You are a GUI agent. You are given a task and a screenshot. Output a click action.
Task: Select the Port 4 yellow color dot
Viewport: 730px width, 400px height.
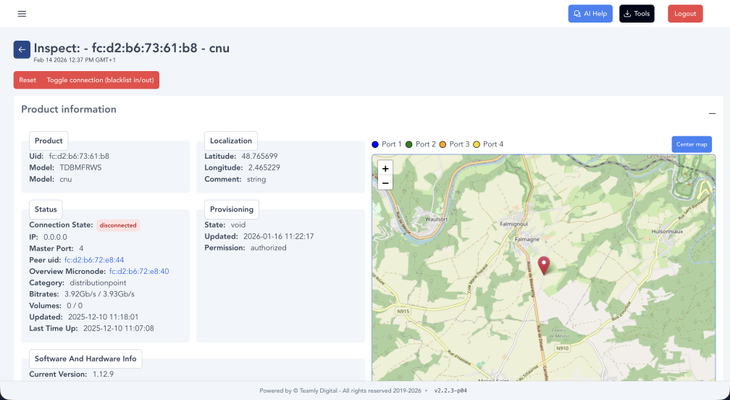point(477,144)
